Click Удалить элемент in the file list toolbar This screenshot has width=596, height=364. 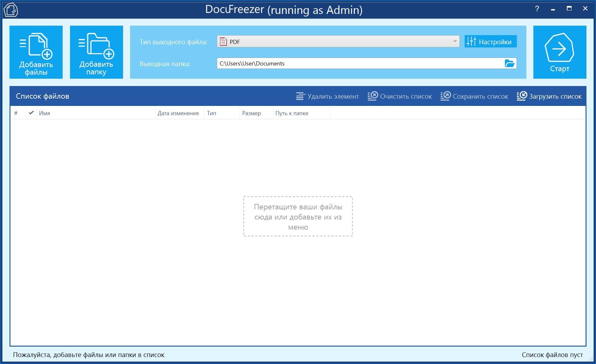[328, 96]
